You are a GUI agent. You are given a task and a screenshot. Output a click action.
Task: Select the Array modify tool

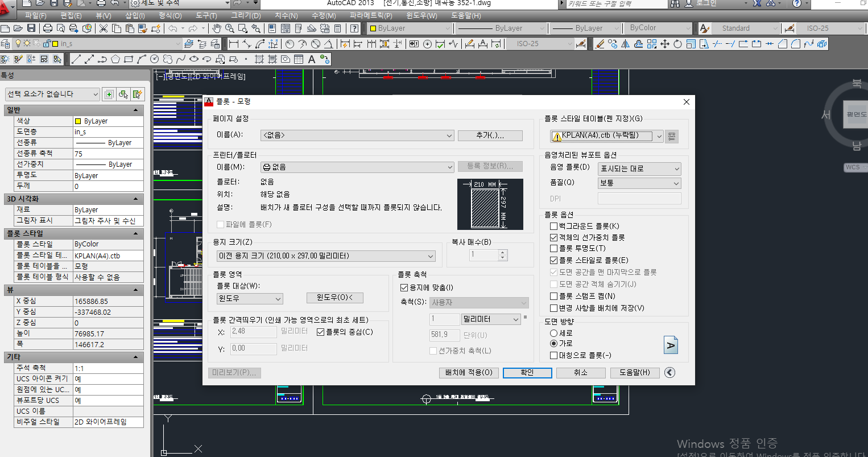click(x=652, y=44)
